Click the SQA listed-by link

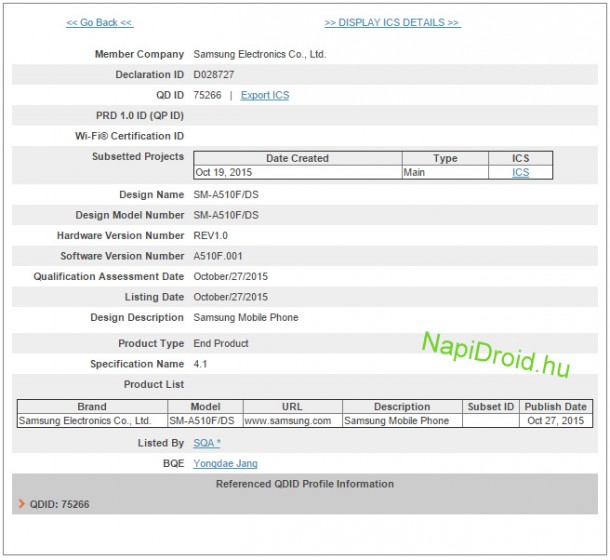coord(206,442)
